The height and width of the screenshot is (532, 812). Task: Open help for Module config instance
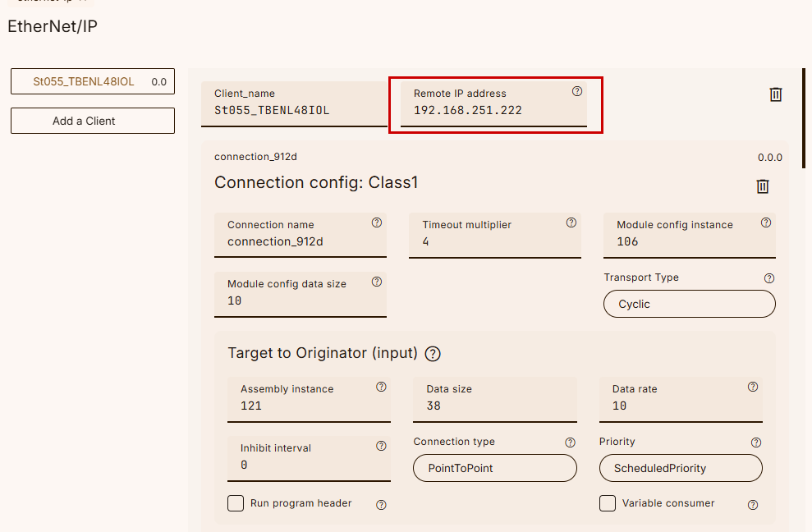click(766, 222)
